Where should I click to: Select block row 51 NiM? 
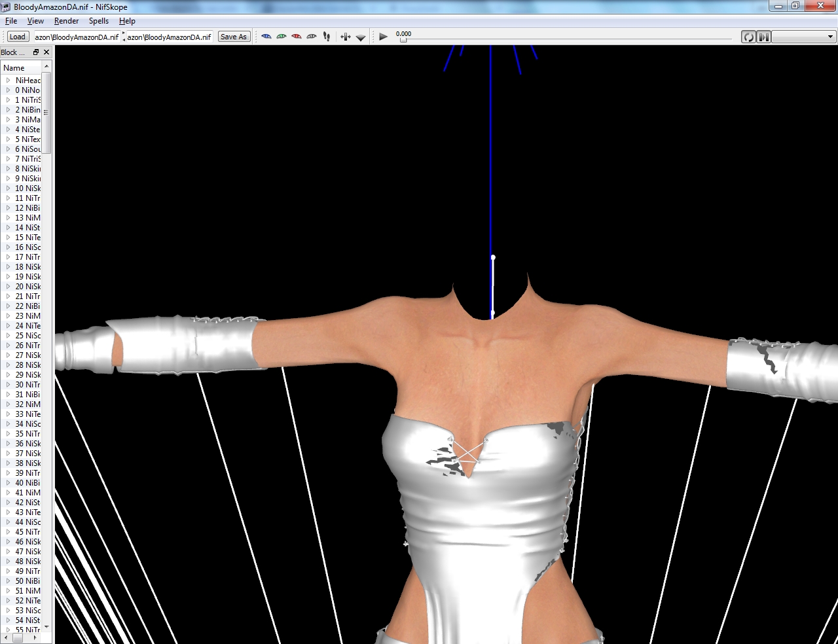22,591
